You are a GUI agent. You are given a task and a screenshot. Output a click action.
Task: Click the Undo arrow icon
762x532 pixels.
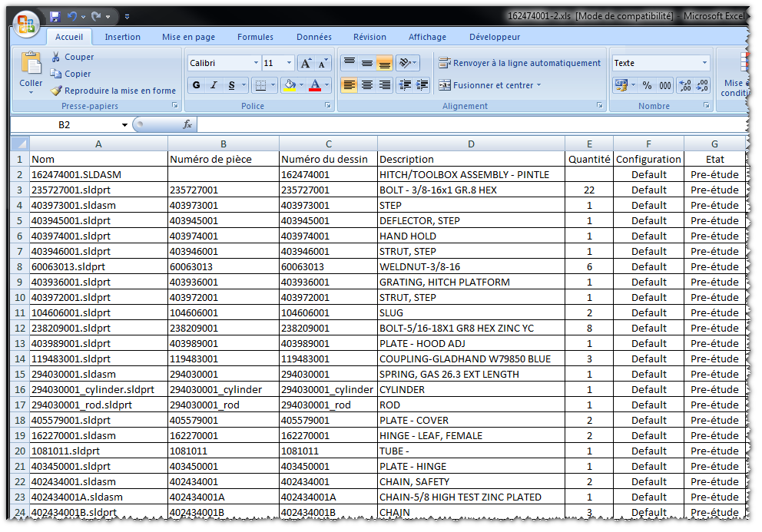[72, 16]
